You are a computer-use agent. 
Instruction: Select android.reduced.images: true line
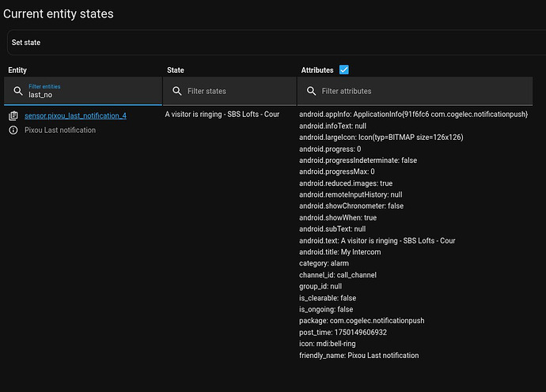click(x=346, y=183)
